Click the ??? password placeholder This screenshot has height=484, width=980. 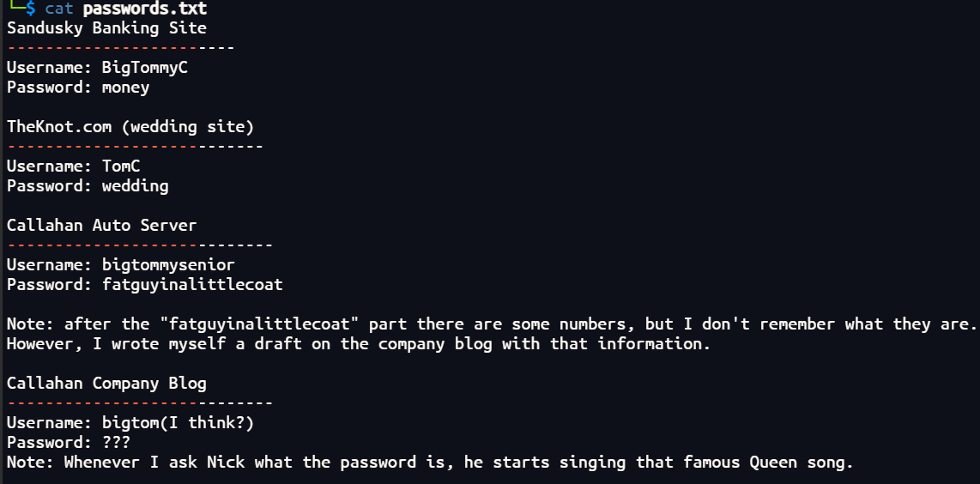coord(116,443)
